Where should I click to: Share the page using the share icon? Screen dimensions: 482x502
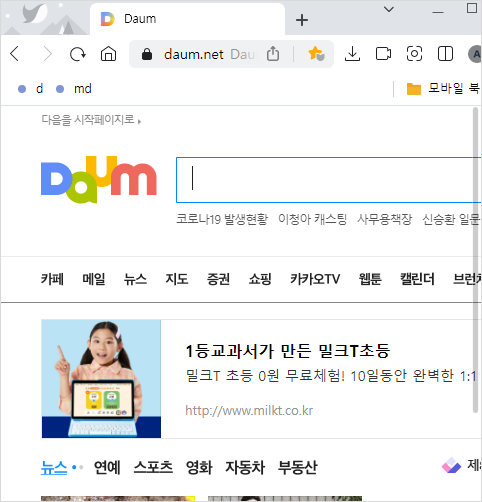coord(273,54)
